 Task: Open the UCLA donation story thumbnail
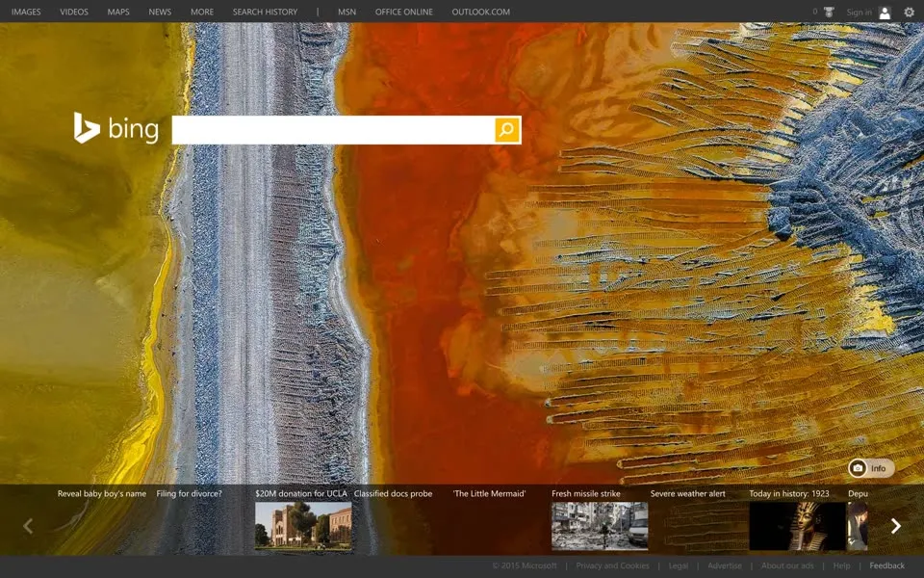[x=303, y=526]
